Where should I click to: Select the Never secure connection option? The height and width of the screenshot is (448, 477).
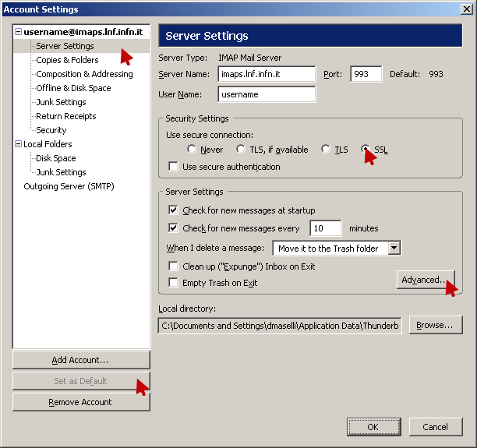coord(192,149)
